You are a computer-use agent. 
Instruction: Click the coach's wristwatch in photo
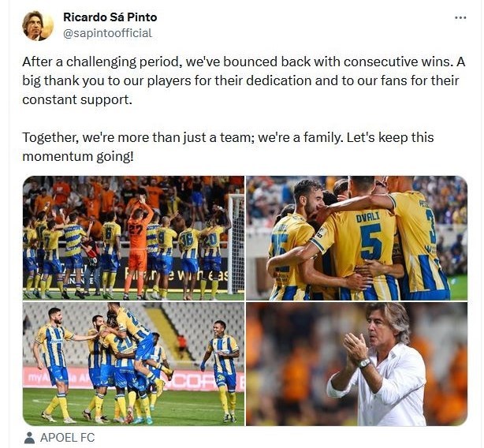(x=364, y=363)
